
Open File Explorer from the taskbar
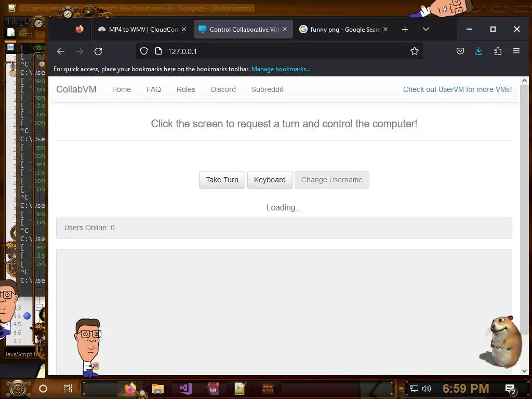point(158,389)
